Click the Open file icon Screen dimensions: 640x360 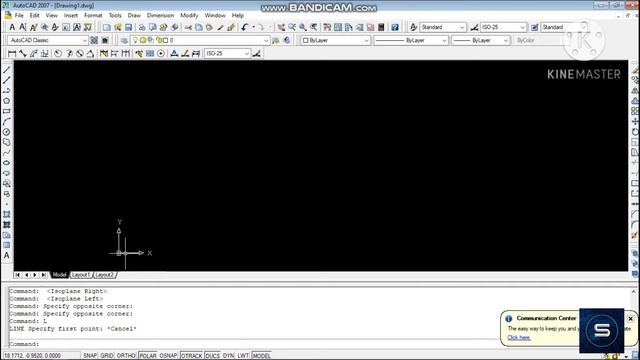118,27
